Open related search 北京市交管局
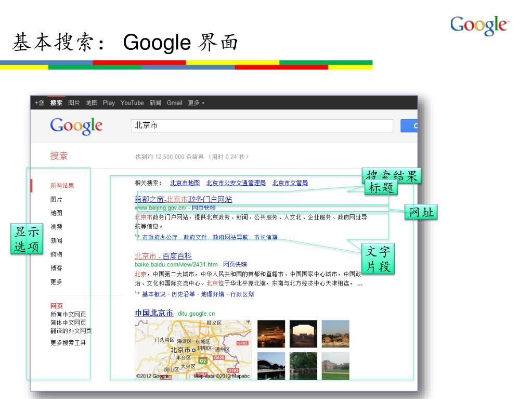 (290, 183)
